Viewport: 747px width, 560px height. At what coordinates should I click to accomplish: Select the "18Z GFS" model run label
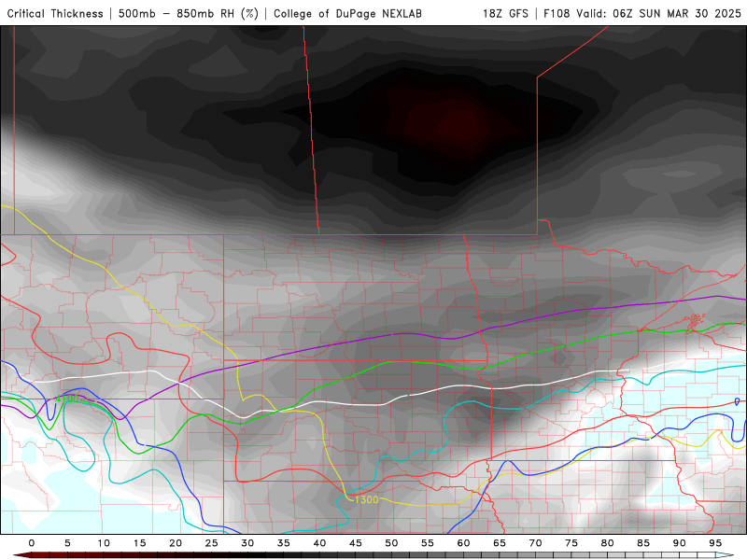tap(505, 13)
